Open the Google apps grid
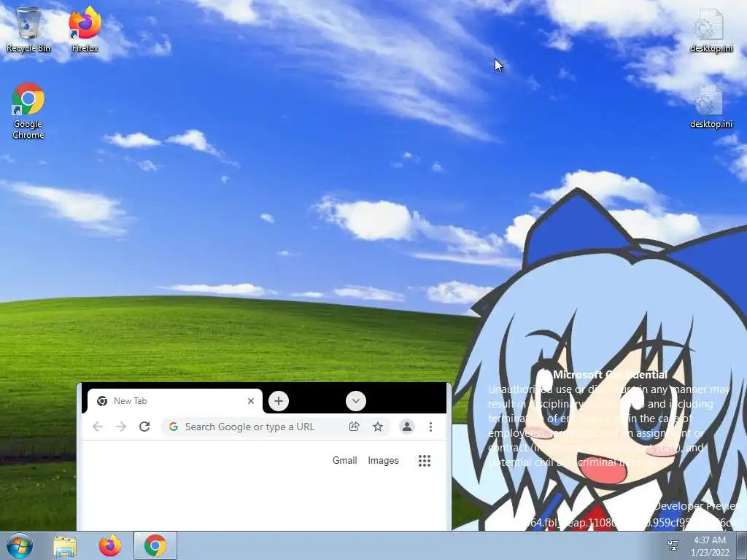Viewport: 747px width, 560px height. (425, 461)
